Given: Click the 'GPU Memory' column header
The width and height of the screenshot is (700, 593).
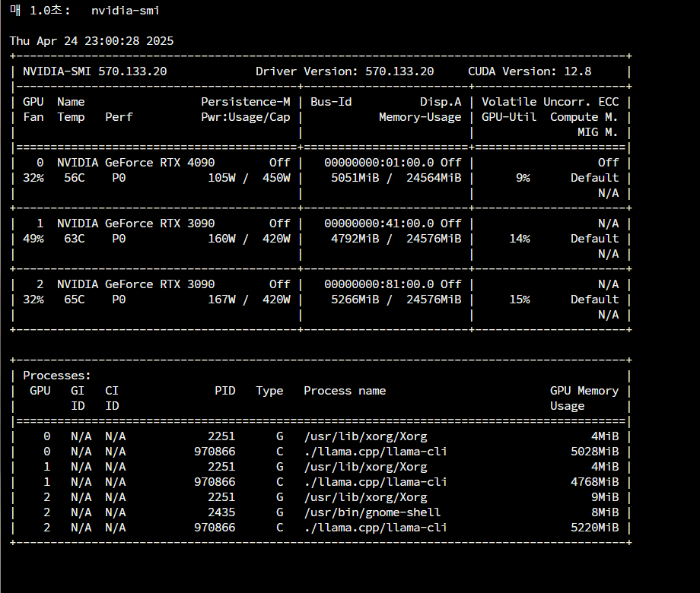Looking at the screenshot, I should 584,391.
